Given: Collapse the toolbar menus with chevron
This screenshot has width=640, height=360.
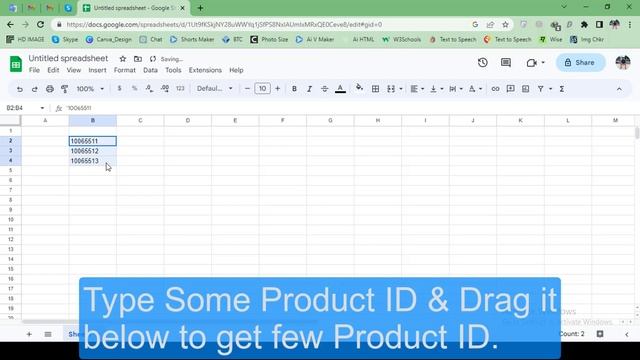Looking at the screenshot, I should pyautogui.click(x=619, y=89).
